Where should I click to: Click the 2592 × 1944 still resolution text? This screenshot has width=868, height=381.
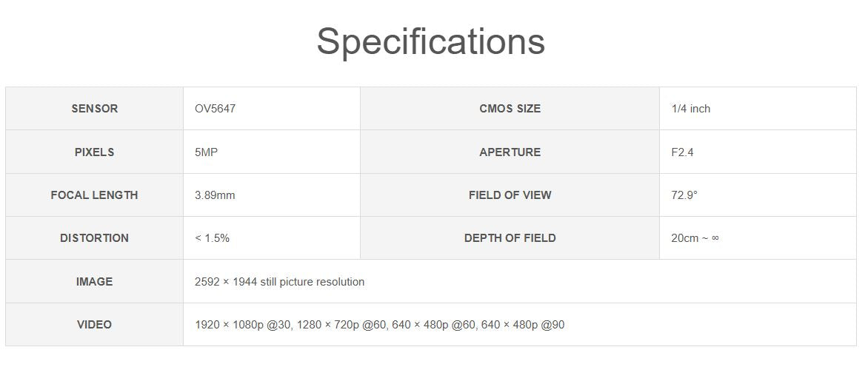click(x=279, y=282)
